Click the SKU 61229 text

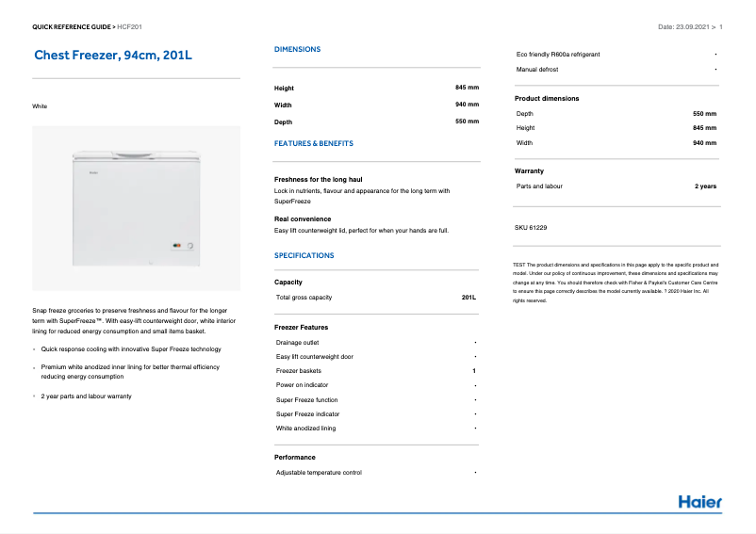531,228
